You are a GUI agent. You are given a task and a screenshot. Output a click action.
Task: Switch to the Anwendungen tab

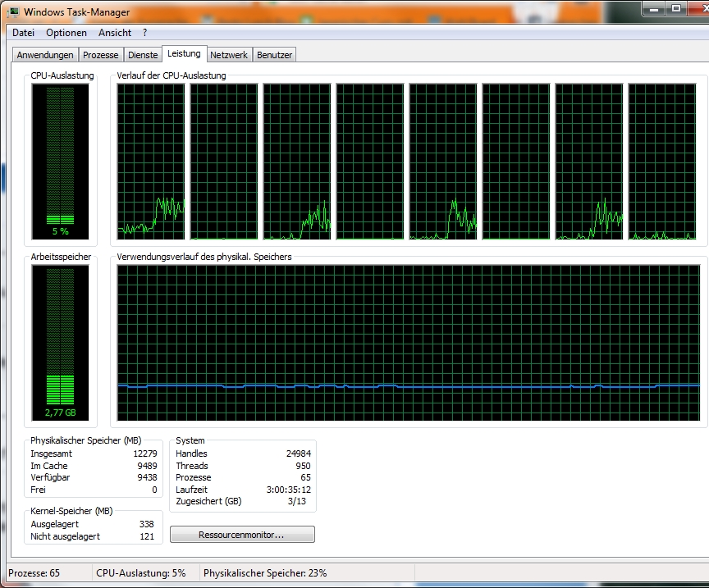(x=45, y=55)
